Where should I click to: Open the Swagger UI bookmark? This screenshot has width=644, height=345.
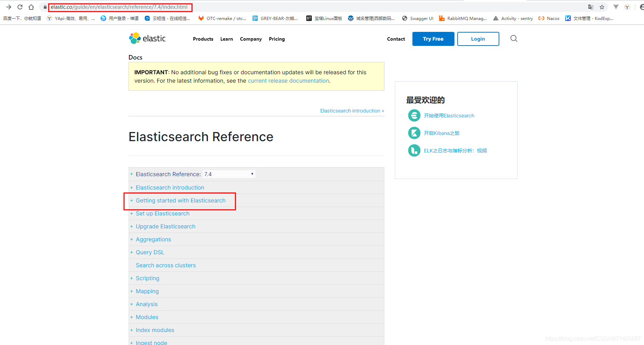(x=418, y=18)
